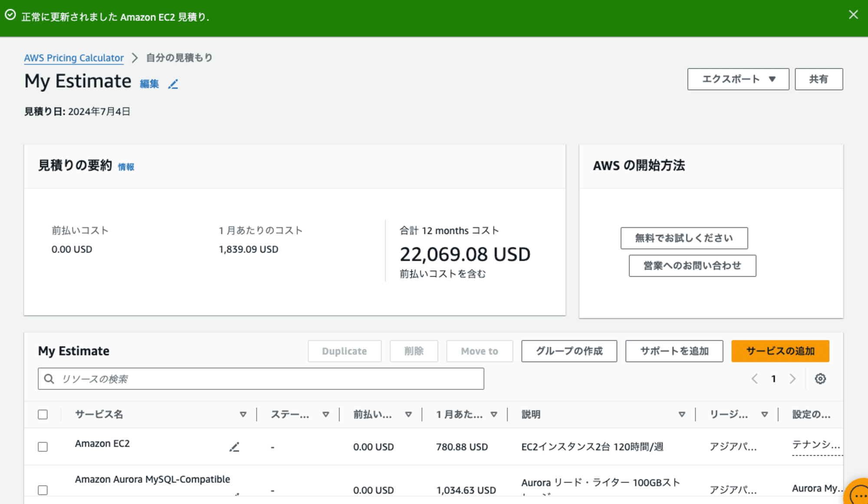Viewport: 868px width, 504px height.
Task: Open the orange chat support bubble
Action: [857, 493]
